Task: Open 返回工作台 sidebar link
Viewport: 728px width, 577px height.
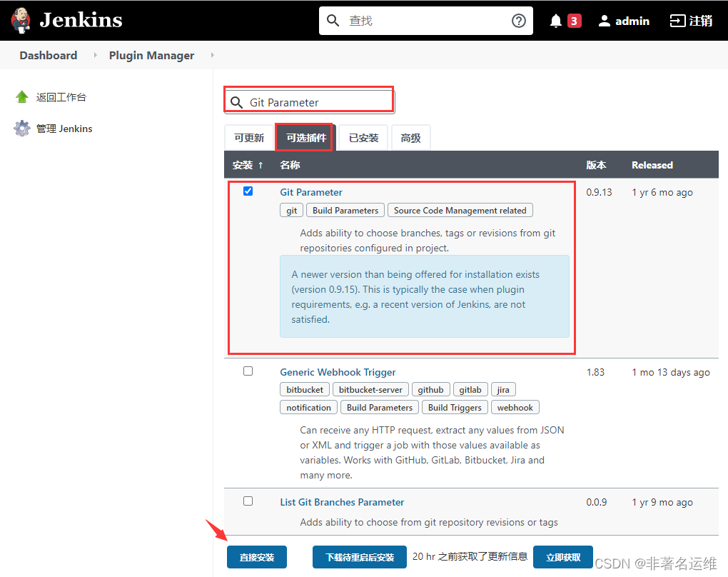Action: (x=61, y=97)
